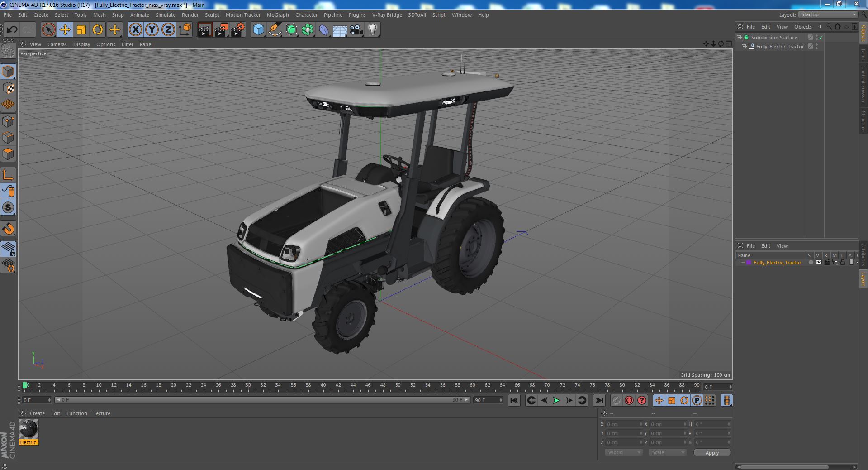Add a Camera object
The image size is (868, 470).
tap(356, 30)
